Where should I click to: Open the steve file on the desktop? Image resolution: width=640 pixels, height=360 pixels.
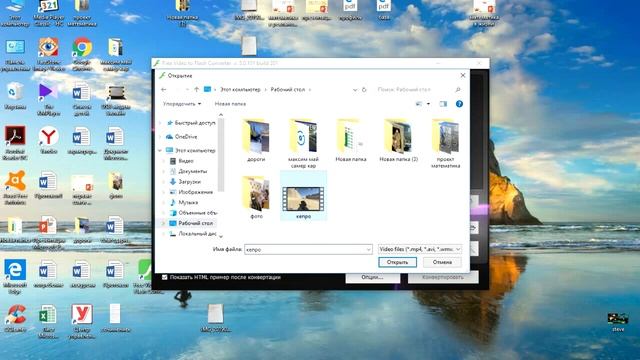click(618, 322)
